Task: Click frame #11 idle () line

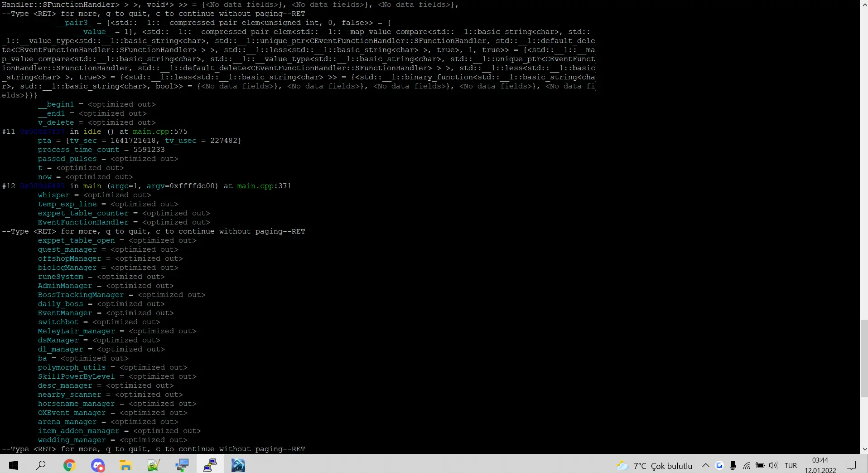Action: [x=95, y=132]
